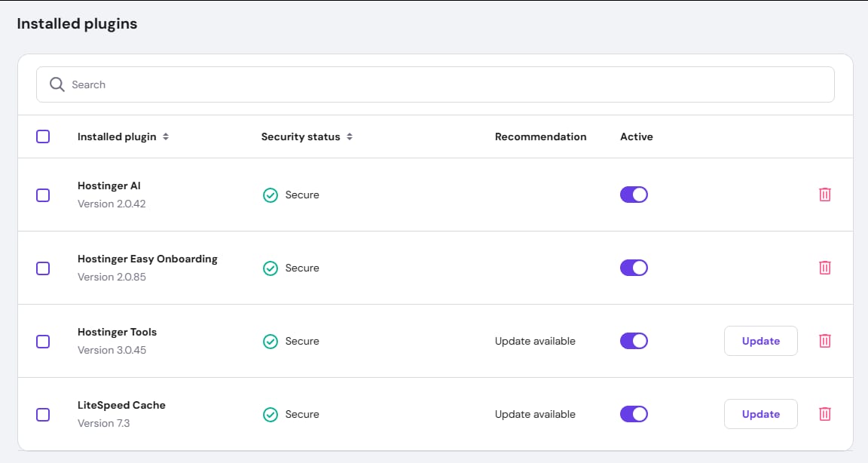Screen dimensions: 868x463
Task: Click the LiteSpeed Cache trash icon
Action: (x=825, y=414)
